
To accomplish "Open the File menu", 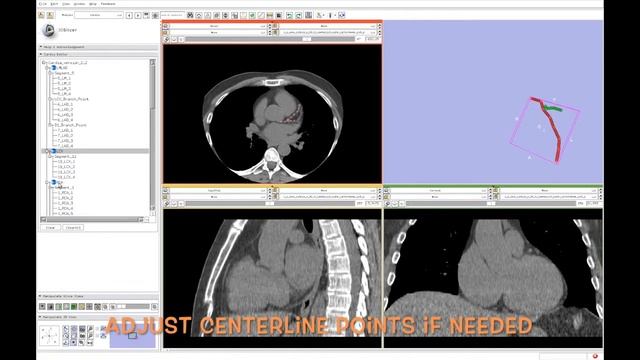I will (42, 4).
